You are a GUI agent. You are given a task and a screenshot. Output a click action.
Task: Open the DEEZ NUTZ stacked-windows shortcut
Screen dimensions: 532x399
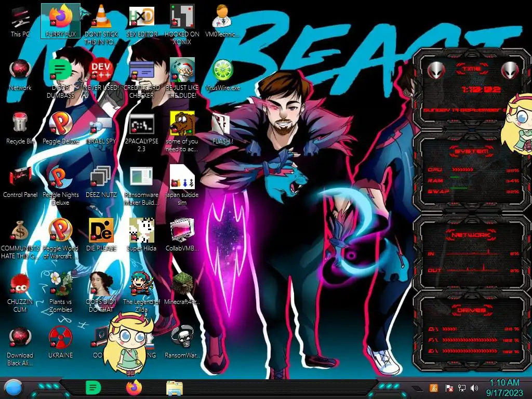[101, 182]
